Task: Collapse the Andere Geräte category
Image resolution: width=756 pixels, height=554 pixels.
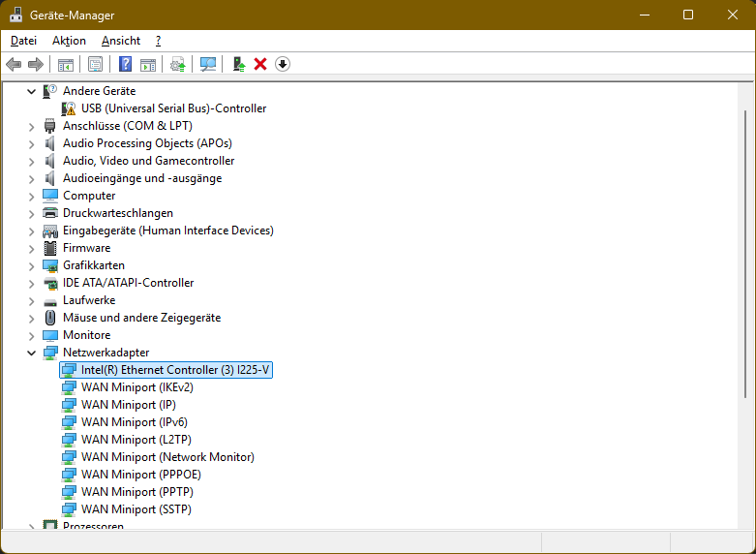Action: [32, 91]
